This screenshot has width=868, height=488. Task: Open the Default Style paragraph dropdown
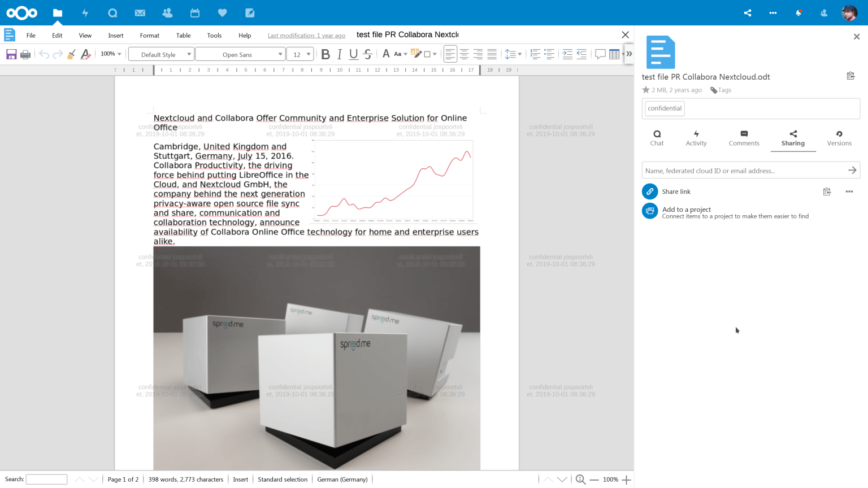point(160,53)
